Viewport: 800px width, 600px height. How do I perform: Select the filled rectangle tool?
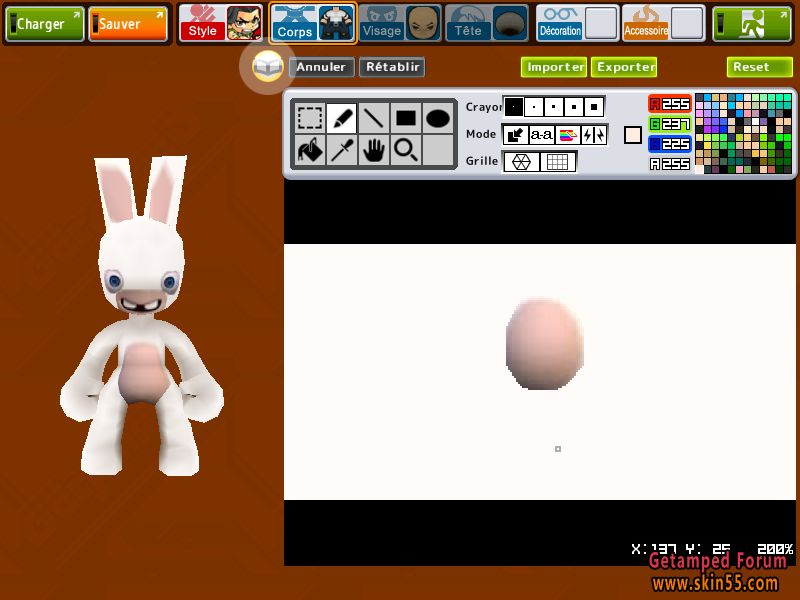[406, 118]
